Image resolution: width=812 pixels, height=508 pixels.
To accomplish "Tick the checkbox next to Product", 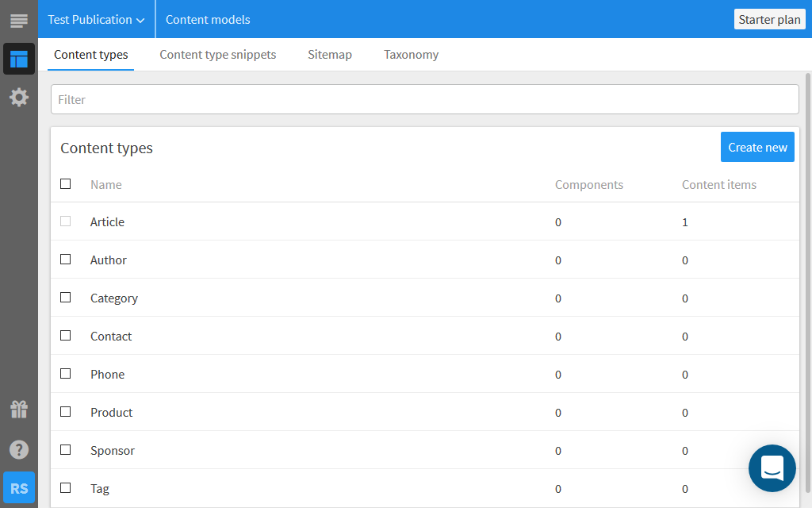I will (66, 412).
